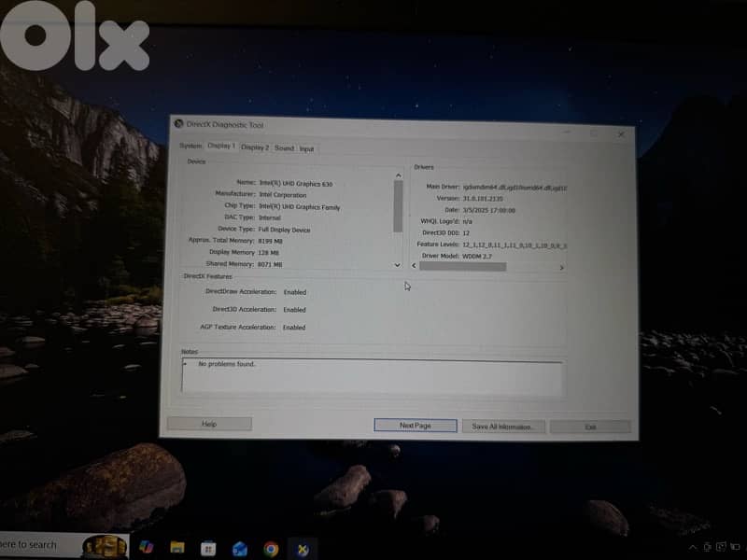Image resolution: width=747 pixels, height=560 pixels.
Task: Expand hidden icons with the system tray chevron
Action: pos(691,548)
